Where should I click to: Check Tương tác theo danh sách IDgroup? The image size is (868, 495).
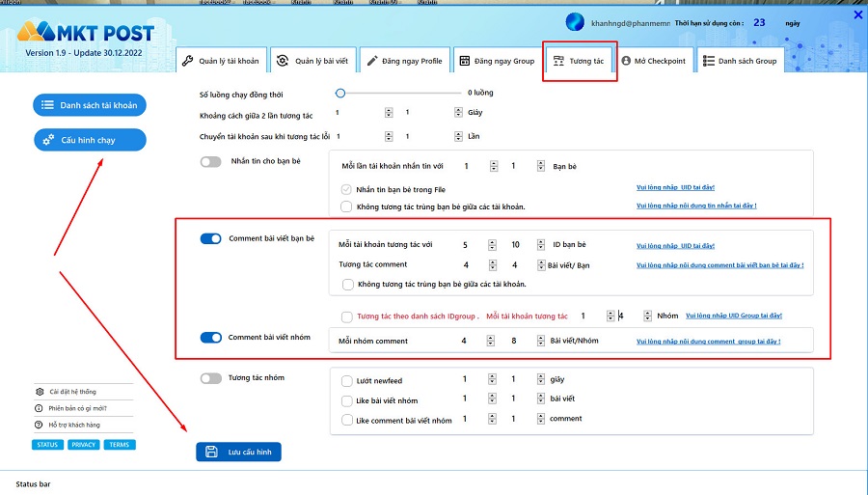[346, 316]
